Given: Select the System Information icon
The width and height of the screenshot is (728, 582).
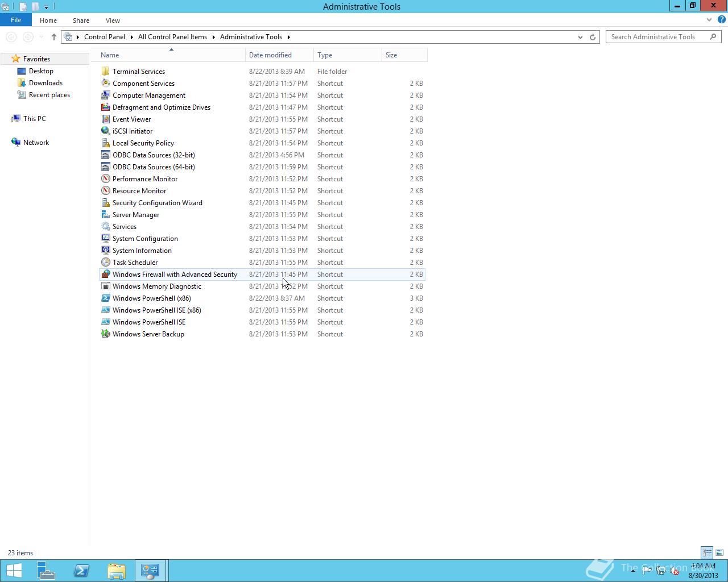Looking at the screenshot, I should [105, 250].
